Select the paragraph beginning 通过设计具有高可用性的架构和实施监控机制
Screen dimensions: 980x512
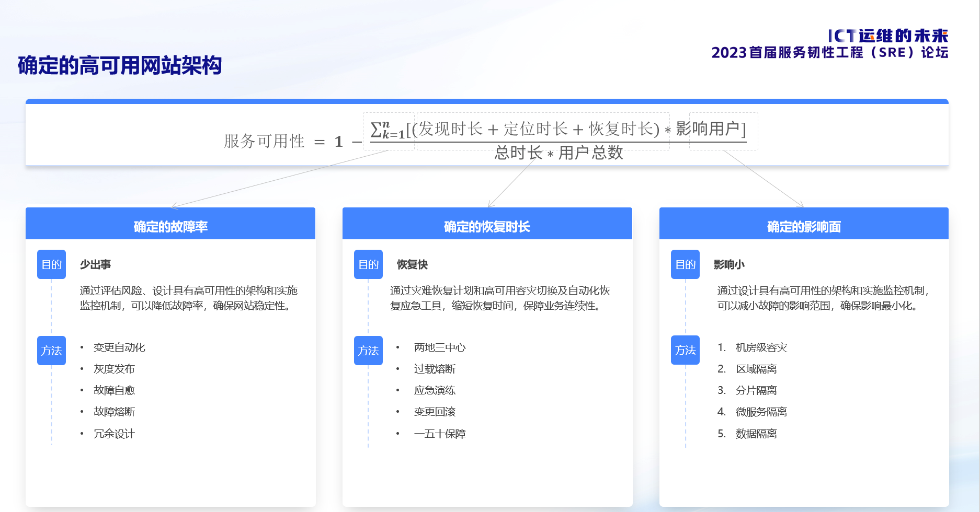pyautogui.click(x=823, y=298)
